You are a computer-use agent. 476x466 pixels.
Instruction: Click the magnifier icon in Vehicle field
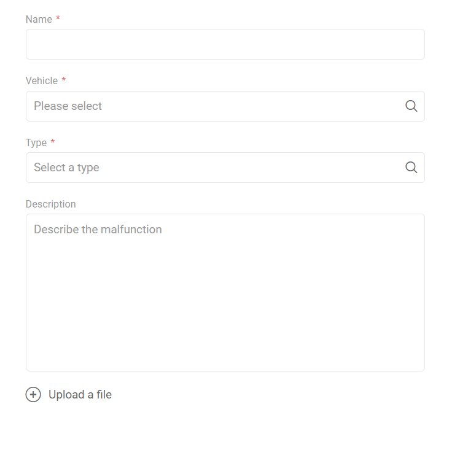click(412, 106)
